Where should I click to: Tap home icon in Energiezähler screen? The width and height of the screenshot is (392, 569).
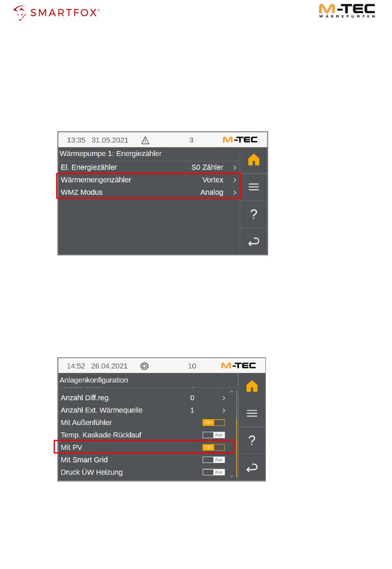pyautogui.click(x=254, y=160)
